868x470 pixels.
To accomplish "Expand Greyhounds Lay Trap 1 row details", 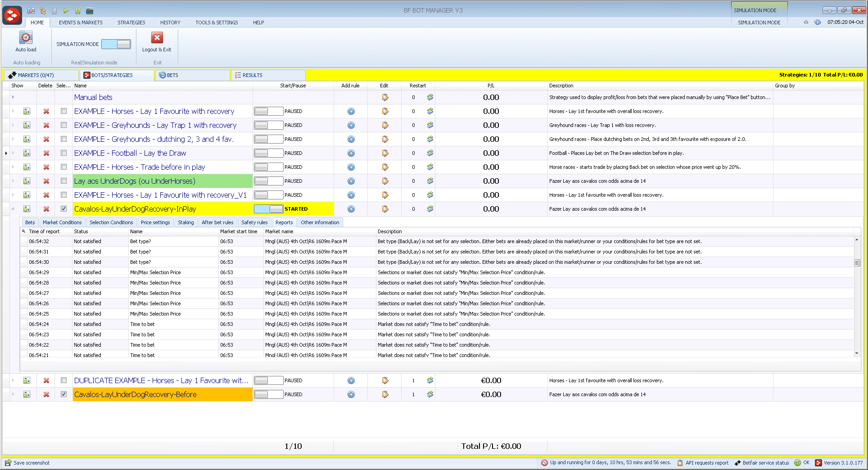I will coord(13,125).
